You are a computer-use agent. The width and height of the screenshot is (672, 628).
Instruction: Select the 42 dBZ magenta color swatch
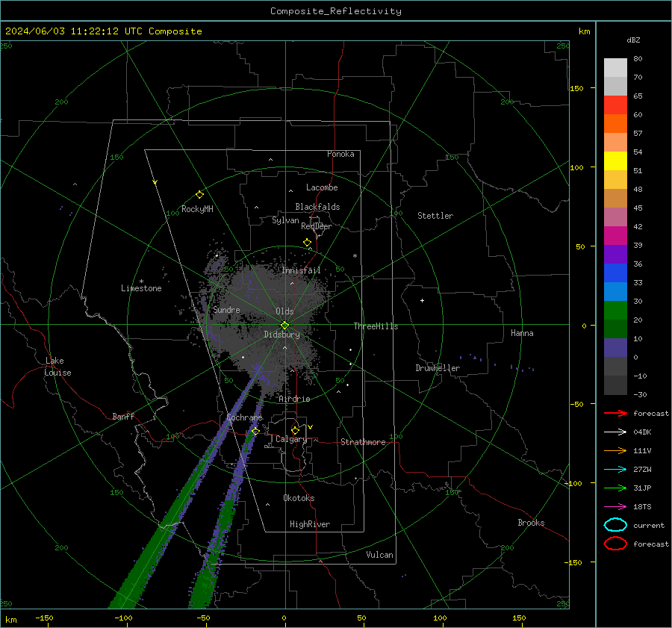(615, 236)
